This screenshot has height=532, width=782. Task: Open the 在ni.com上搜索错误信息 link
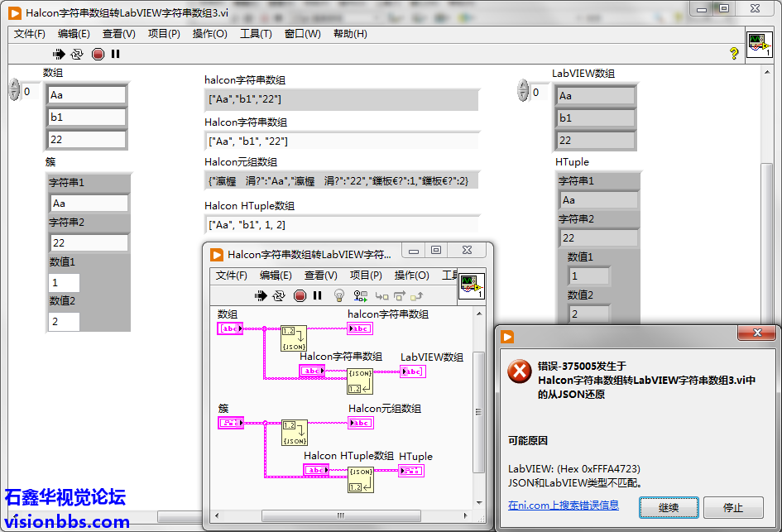[x=563, y=505]
